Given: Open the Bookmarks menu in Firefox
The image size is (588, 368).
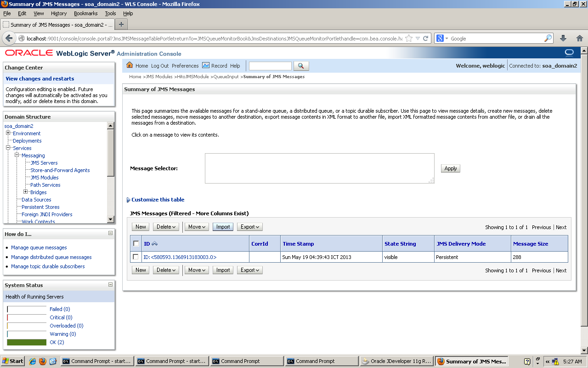Looking at the screenshot, I should (85, 13).
